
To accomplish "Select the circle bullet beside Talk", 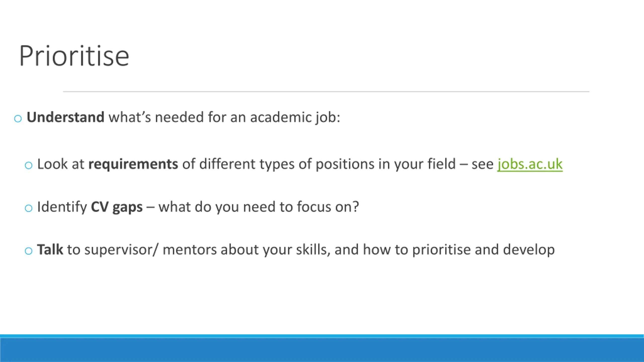I will pos(29,251).
